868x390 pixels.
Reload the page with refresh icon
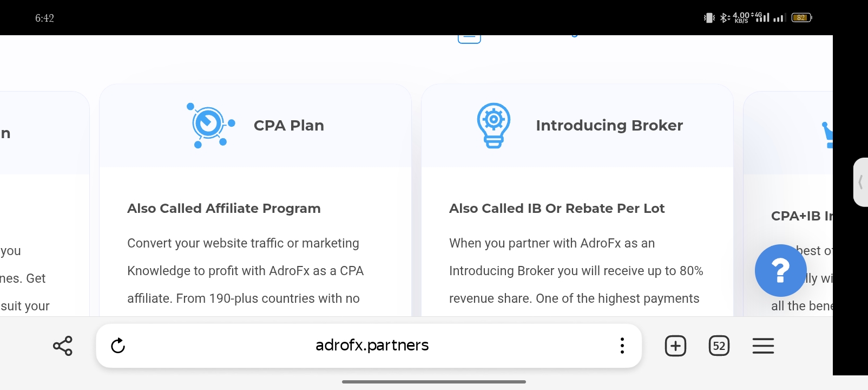pos(118,346)
